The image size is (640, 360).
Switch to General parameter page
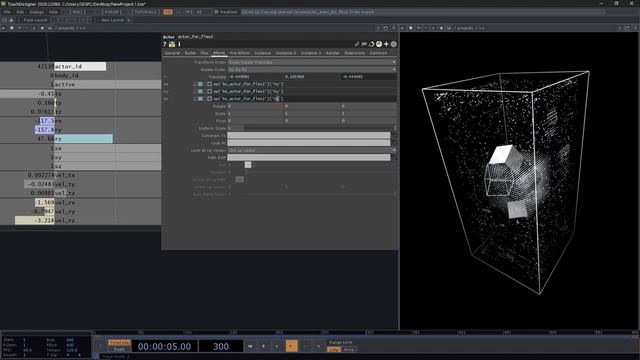(172, 53)
